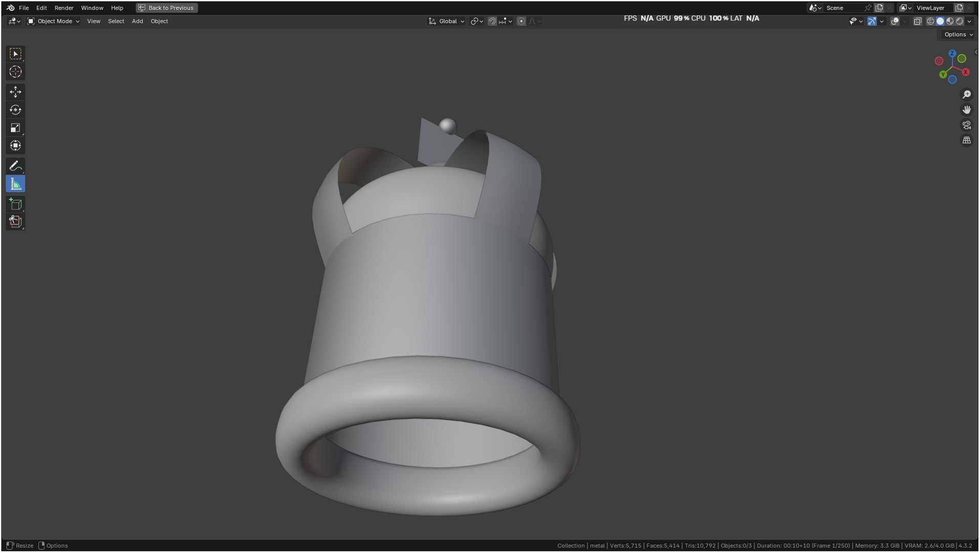Open the File menu
Image resolution: width=980 pixels, height=553 pixels.
click(x=24, y=8)
